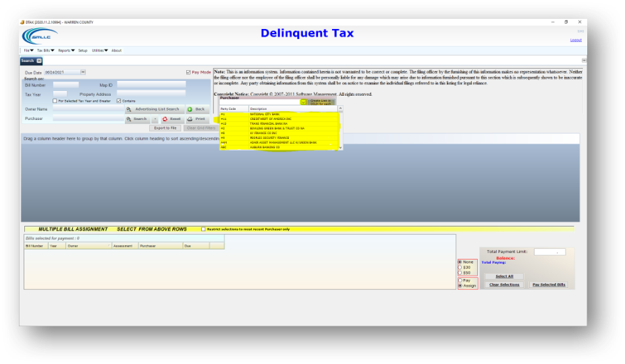This screenshot has width=625, height=364.
Task: Toggle the Pay Mode checkbox
Action: [x=188, y=72]
